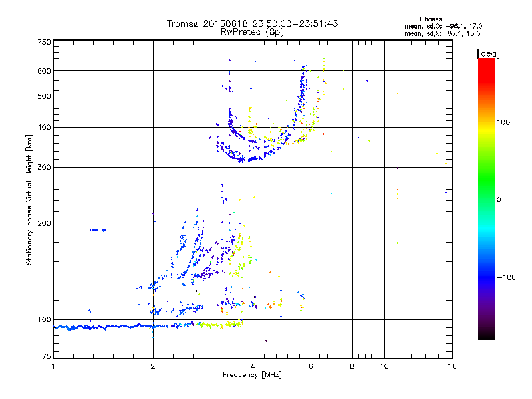
Task: Click the x-axis tick label '8'
Action: point(352,366)
